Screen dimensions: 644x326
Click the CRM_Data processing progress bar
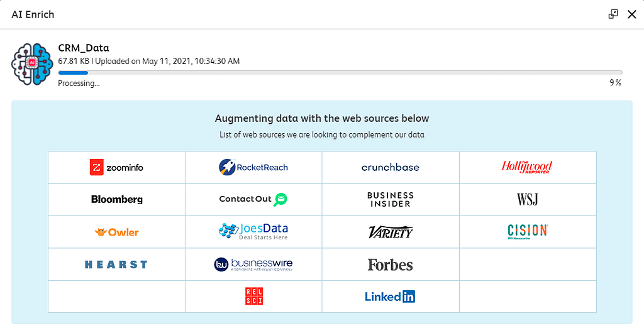click(x=340, y=73)
